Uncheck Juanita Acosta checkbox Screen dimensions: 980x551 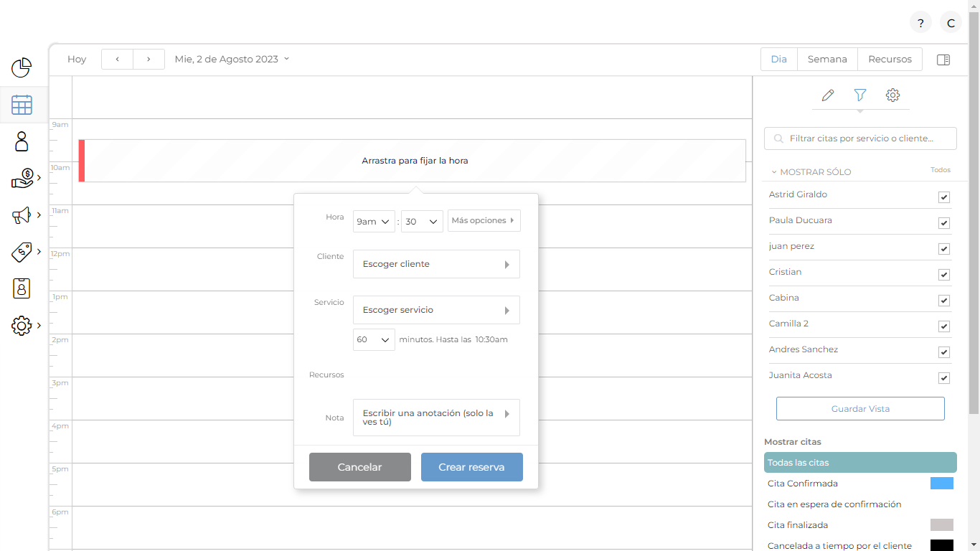pos(944,378)
